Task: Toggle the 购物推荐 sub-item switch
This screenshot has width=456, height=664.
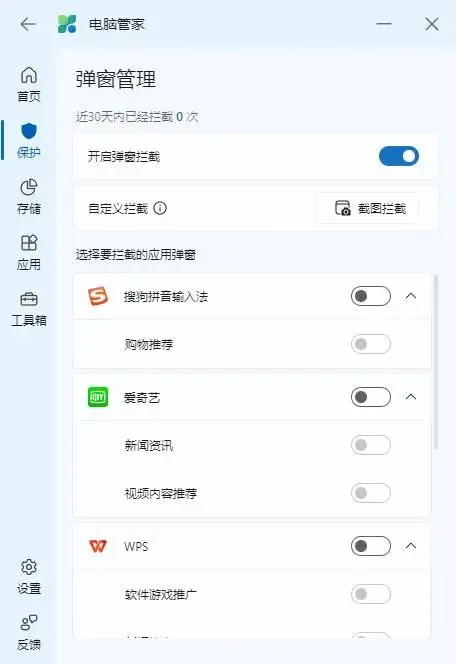Action: click(370, 344)
